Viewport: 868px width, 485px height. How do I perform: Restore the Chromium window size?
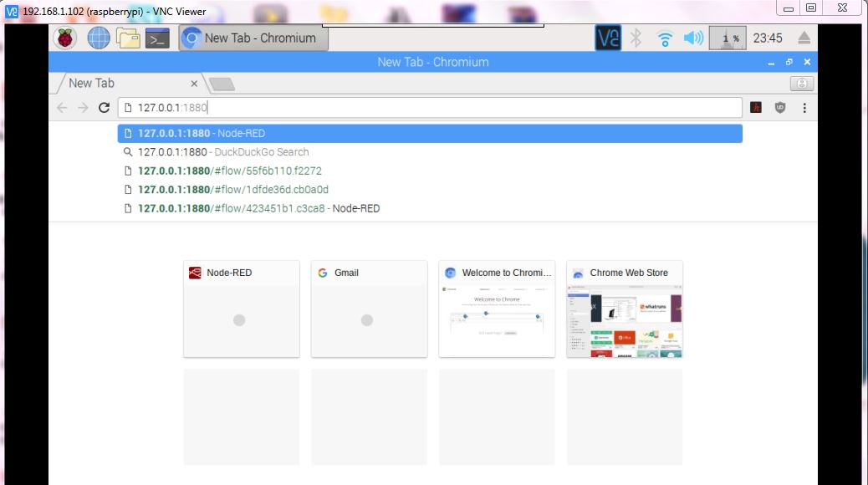pos(789,62)
